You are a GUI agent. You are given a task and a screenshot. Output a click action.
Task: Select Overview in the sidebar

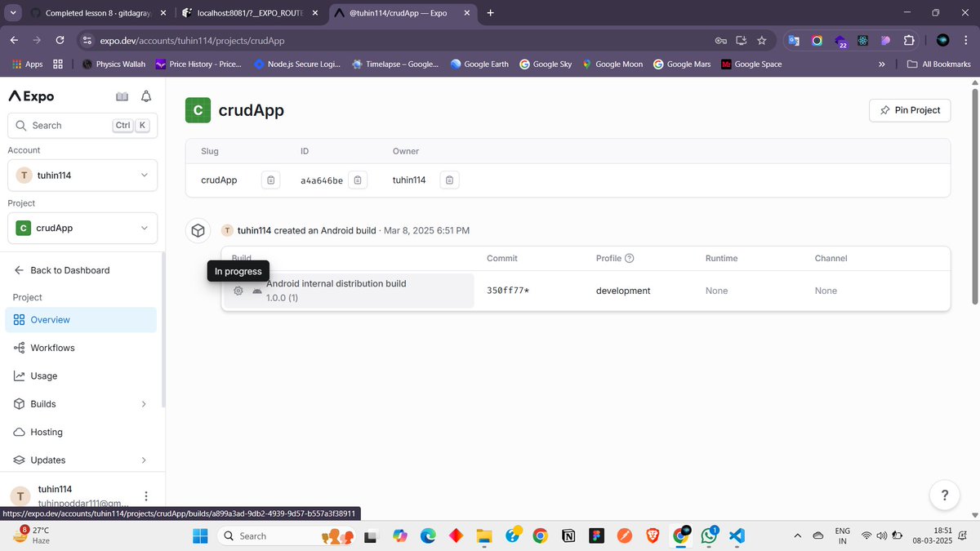(x=81, y=320)
